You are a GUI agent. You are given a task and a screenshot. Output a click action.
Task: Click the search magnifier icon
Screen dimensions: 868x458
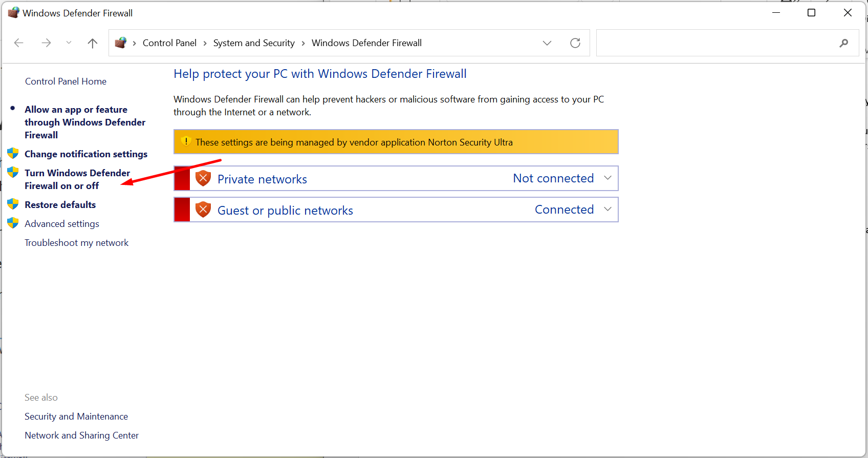pyautogui.click(x=843, y=43)
